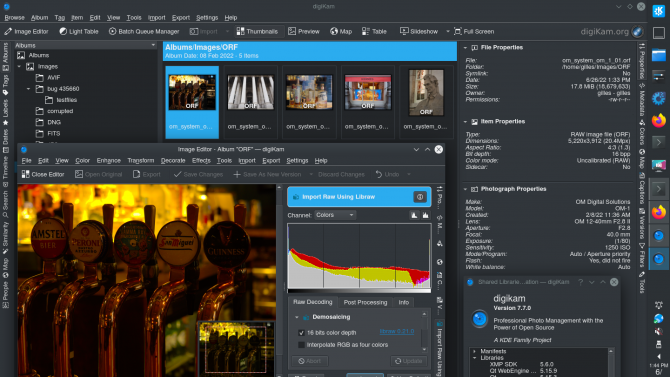The image size is (670, 377).
Task: Enable Interpolate RGB as four colors
Action: pos(301,345)
